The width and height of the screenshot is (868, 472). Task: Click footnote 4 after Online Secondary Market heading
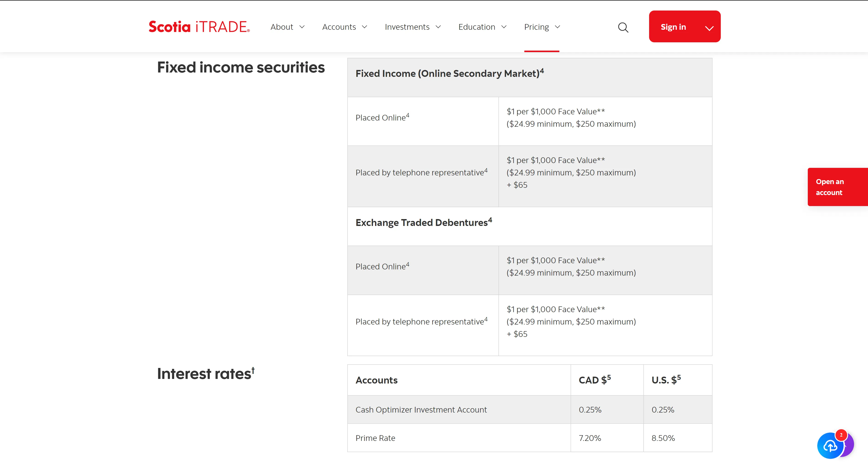coord(542,70)
